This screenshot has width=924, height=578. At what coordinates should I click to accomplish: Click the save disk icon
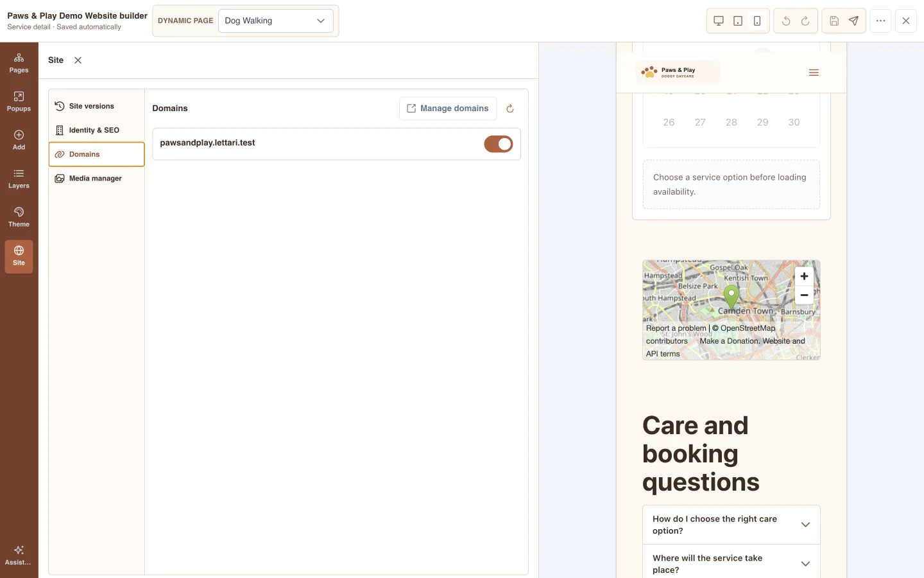834,21
